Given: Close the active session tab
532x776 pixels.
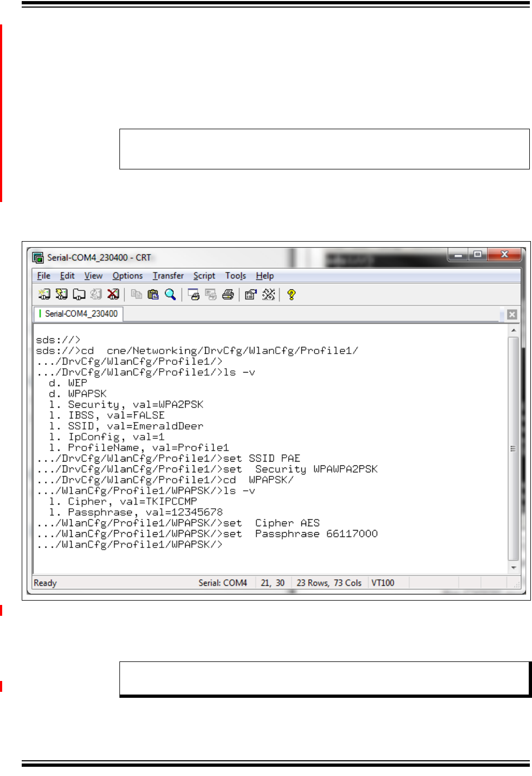Looking at the screenshot, I should [x=512, y=314].
